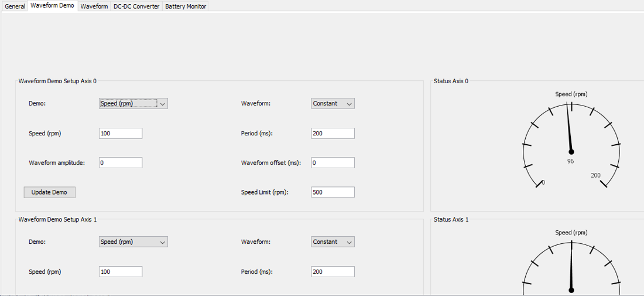The width and height of the screenshot is (644, 296).
Task: Click Axis 0 Period (ms) field
Action: 333,134
